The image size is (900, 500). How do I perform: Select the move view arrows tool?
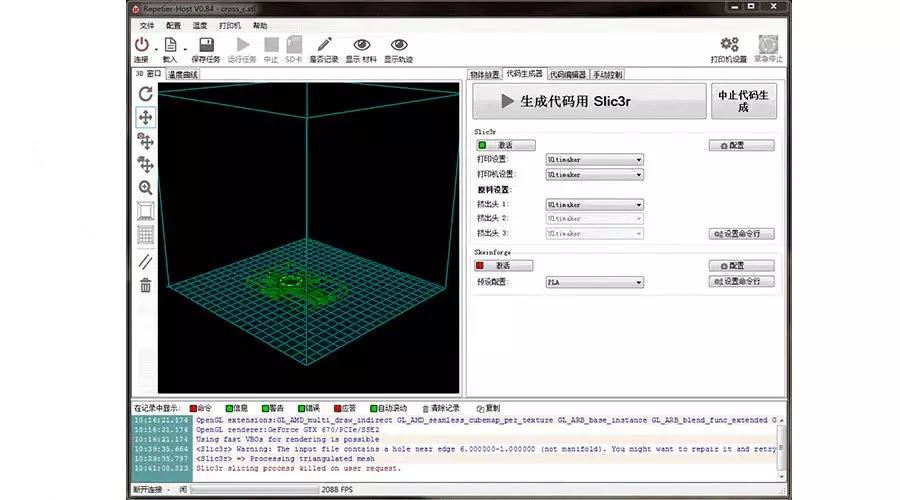tap(145, 117)
